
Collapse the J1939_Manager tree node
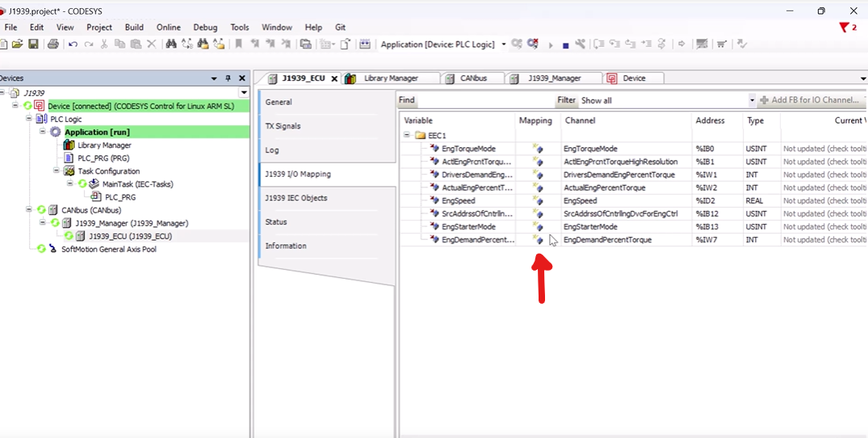(43, 223)
